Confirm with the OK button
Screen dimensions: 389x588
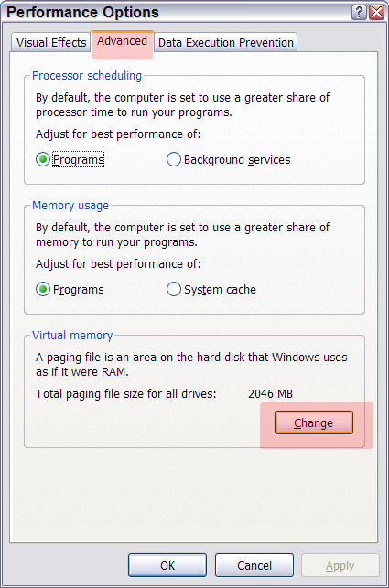(167, 565)
